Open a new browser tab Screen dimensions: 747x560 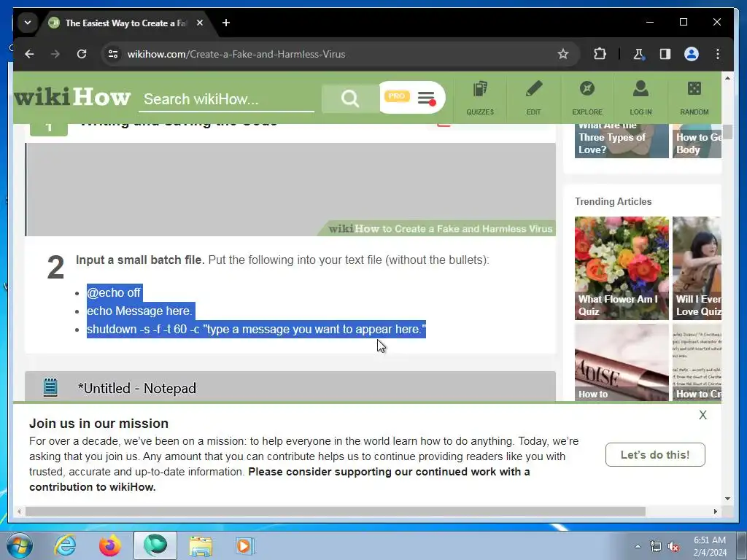[x=226, y=23]
